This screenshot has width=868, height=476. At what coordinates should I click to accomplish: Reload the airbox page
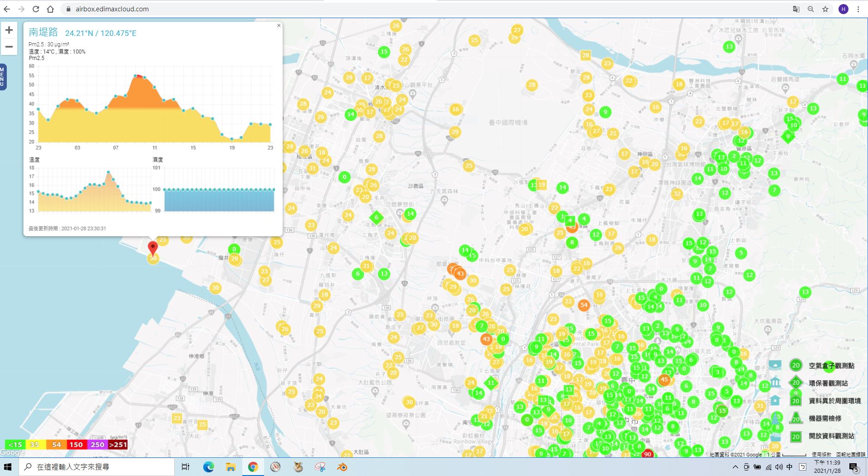coord(36,9)
